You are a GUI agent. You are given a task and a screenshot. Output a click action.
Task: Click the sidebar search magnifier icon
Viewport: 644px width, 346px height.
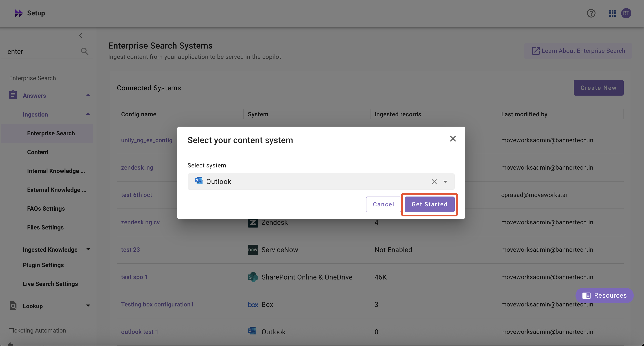pyautogui.click(x=84, y=51)
